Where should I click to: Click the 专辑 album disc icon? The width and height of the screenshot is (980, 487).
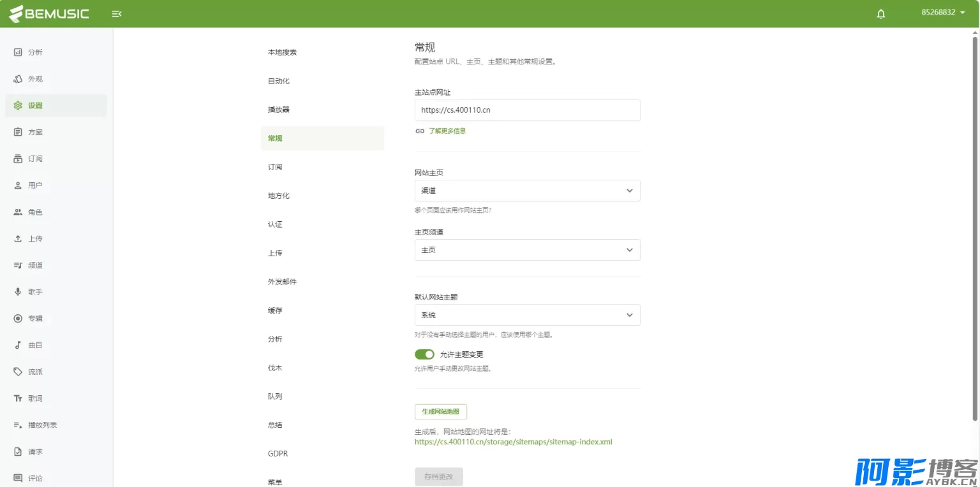[x=18, y=319]
